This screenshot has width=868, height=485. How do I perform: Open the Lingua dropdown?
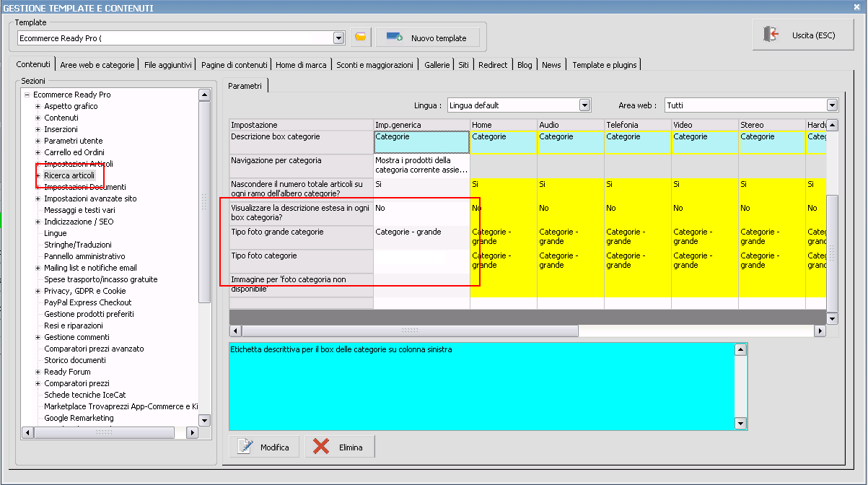584,105
